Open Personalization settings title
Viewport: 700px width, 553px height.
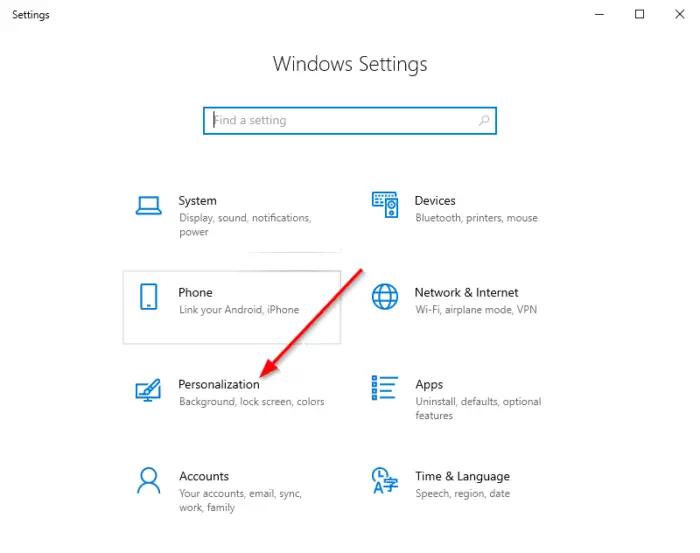tap(219, 385)
